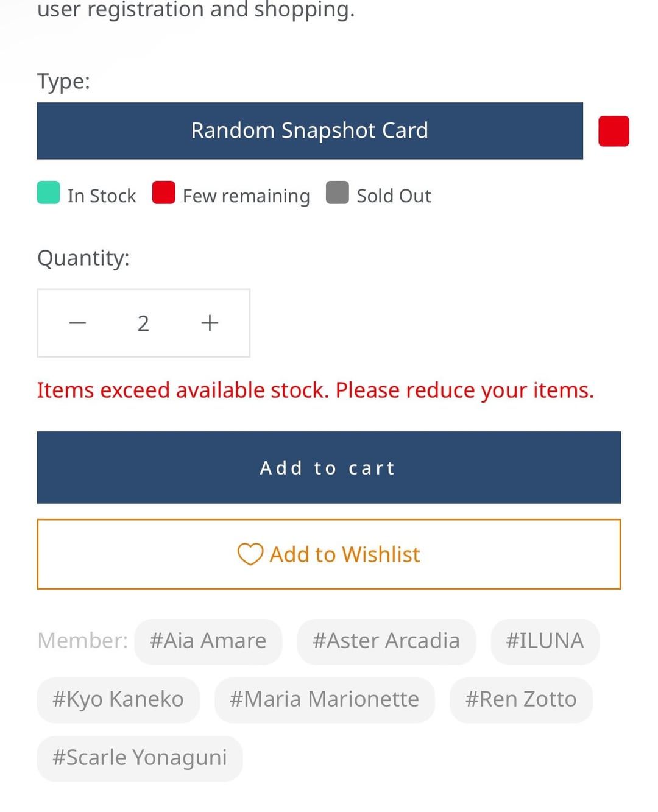
Task: Click the Few remaining legend label
Action: click(246, 196)
